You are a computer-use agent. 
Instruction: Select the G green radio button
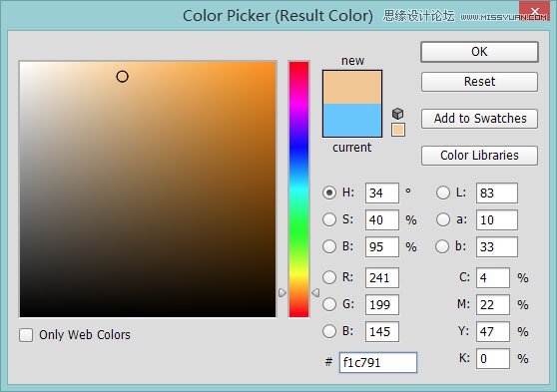tap(329, 304)
